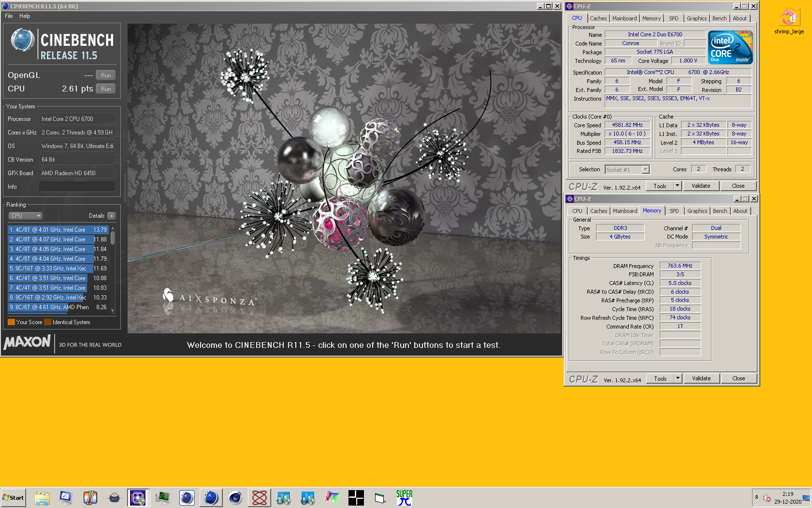
Task: Click the red atom knot taskbar icon
Action: coord(259,498)
